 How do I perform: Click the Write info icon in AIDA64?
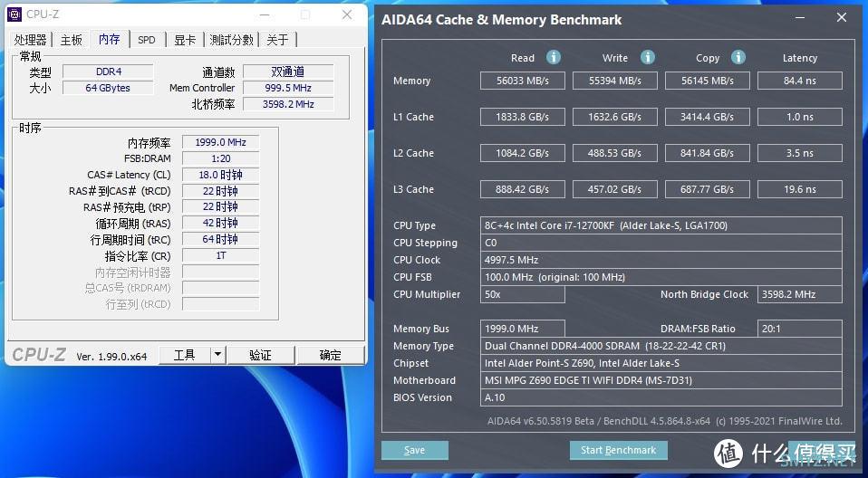647,57
